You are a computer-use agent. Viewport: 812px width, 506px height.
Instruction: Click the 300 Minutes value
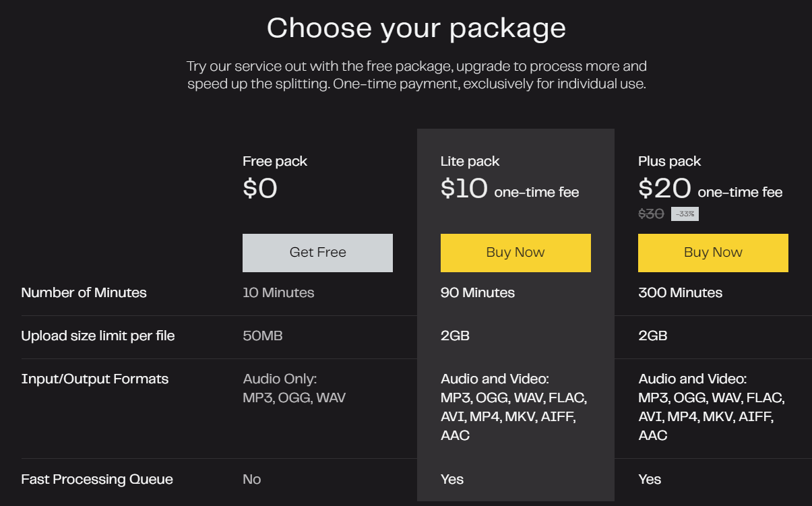point(680,292)
